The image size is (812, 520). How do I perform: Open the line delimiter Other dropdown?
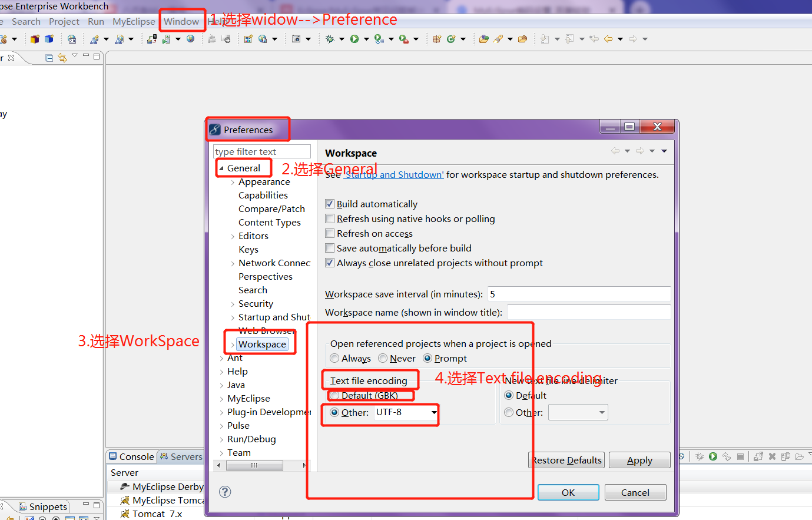602,412
